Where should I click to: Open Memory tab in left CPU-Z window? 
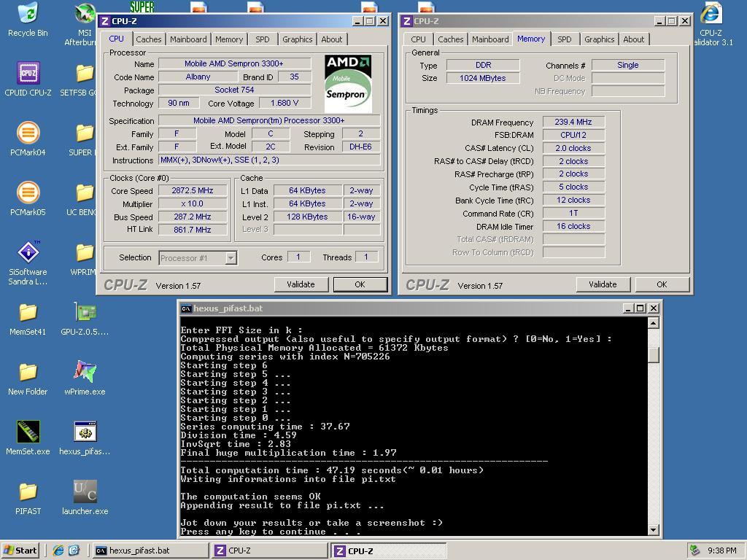(228, 39)
